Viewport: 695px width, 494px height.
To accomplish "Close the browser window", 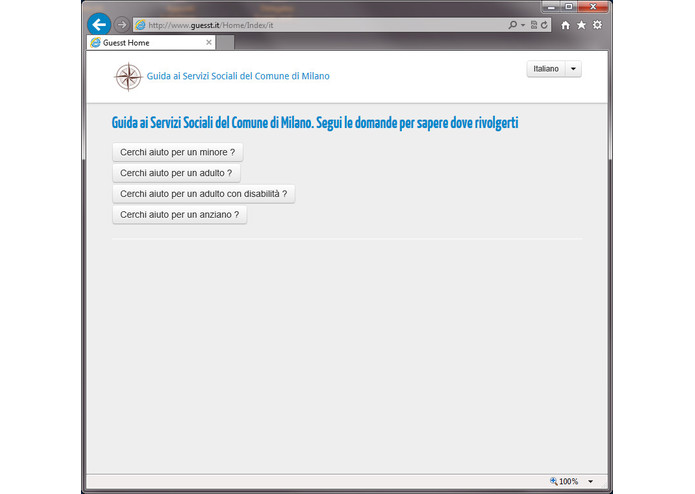I will 593,6.
